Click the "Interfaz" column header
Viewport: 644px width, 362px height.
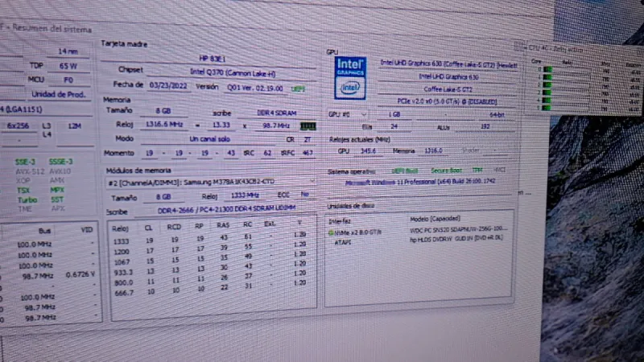point(339,221)
